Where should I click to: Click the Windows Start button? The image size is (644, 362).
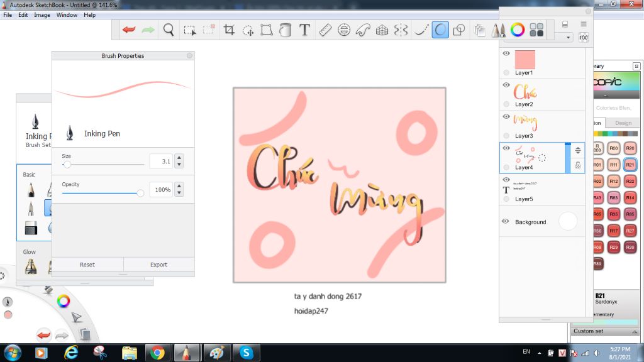click(x=13, y=353)
